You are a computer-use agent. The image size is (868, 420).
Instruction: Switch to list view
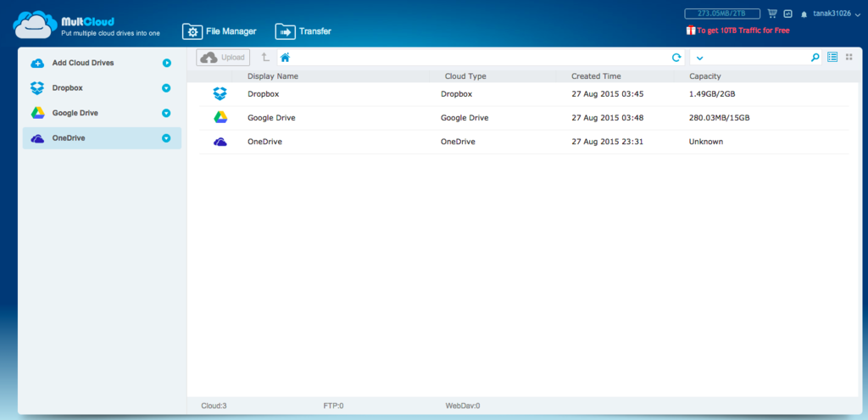click(832, 57)
